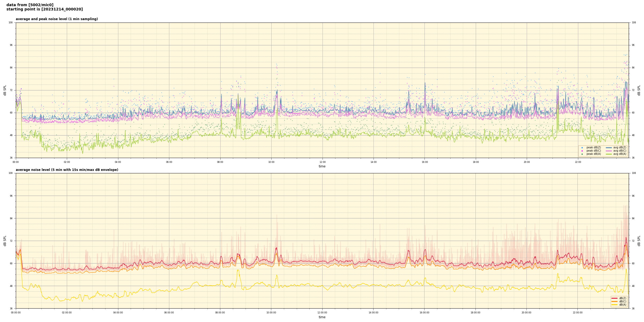Image resolution: width=644 pixels, height=322 pixels.
Task: Click the 108 tick label at top-left of the upper chart
Action: tap(11, 23)
